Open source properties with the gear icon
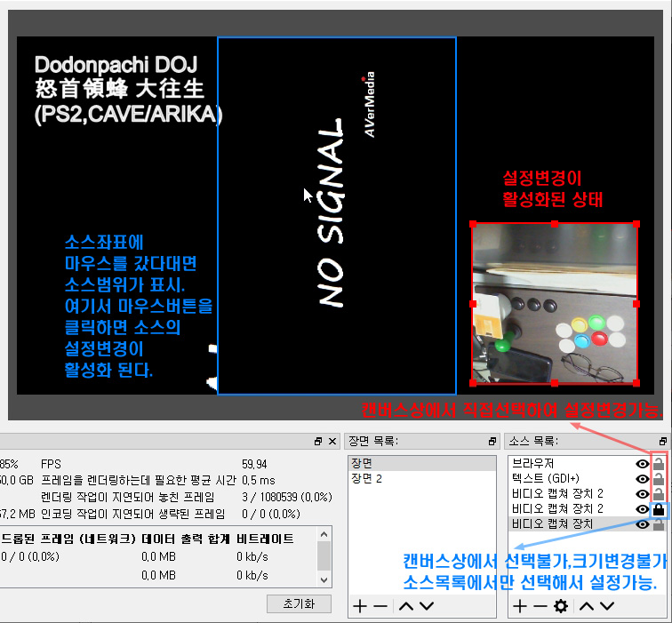 point(561,606)
